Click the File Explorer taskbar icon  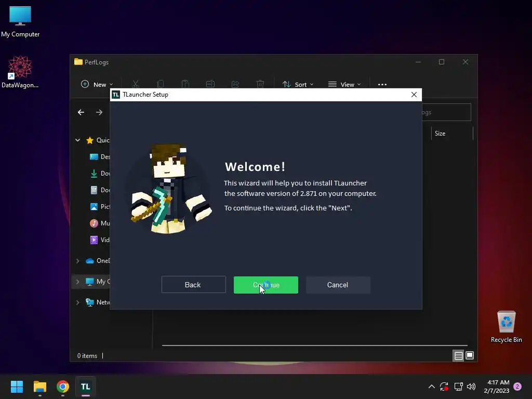(39, 387)
